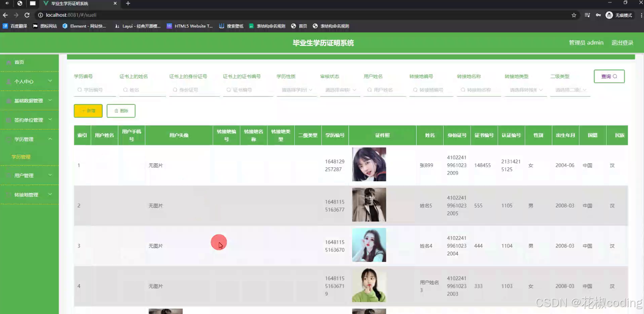This screenshot has width=644, height=314.
Task: Open the browser three-dot menu
Action: pos(641,15)
